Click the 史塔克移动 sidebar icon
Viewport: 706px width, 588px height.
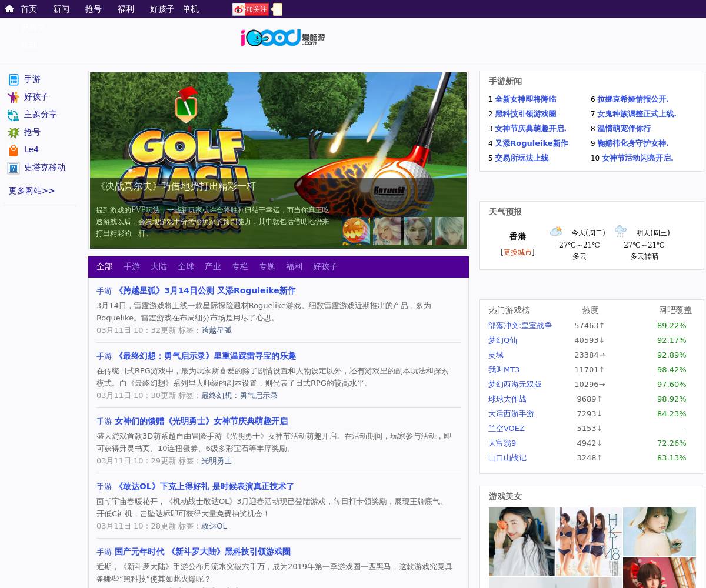pos(14,168)
